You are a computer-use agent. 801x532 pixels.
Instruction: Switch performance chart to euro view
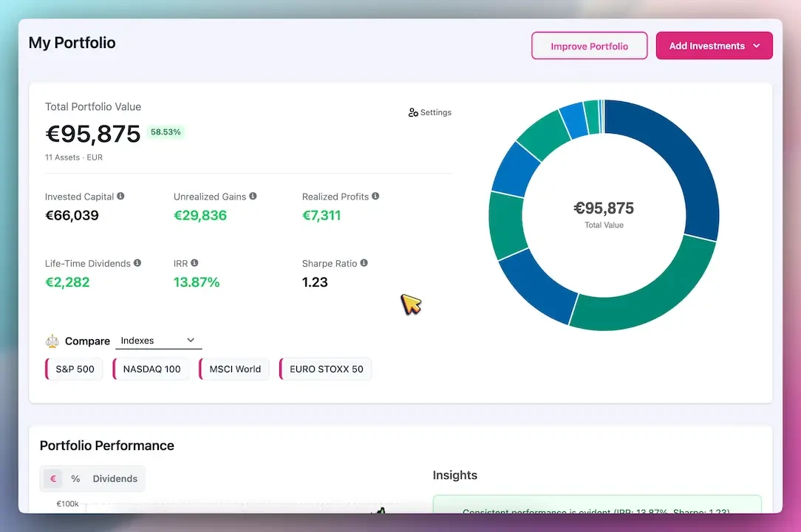tap(52, 479)
